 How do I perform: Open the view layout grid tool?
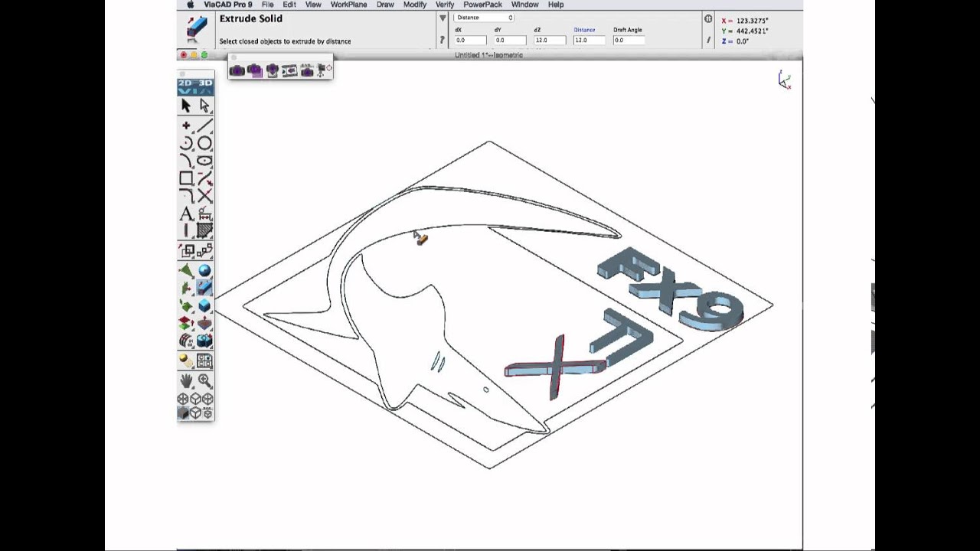pos(204,360)
